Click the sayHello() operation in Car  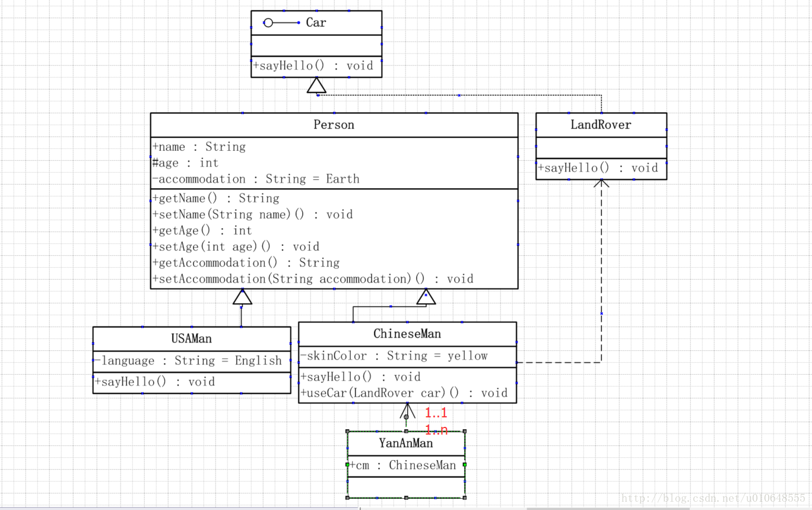pos(313,66)
